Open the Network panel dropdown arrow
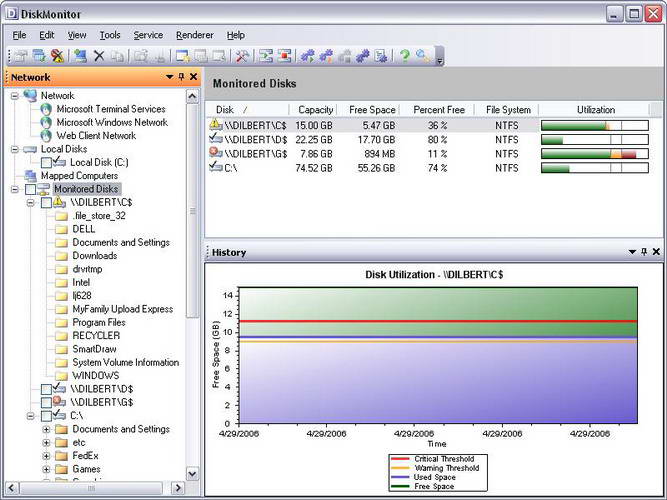The width and height of the screenshot is (667, 500). [169, 77]
